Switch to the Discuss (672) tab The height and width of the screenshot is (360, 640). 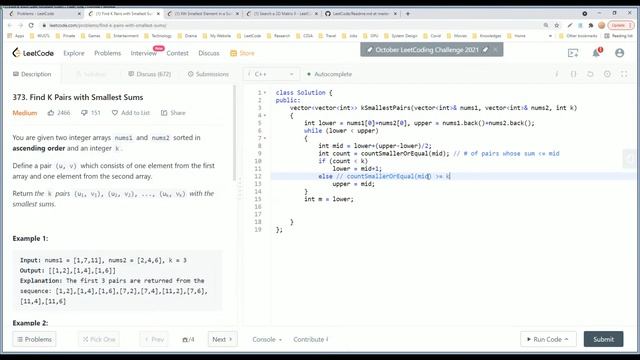click(149, 74)
